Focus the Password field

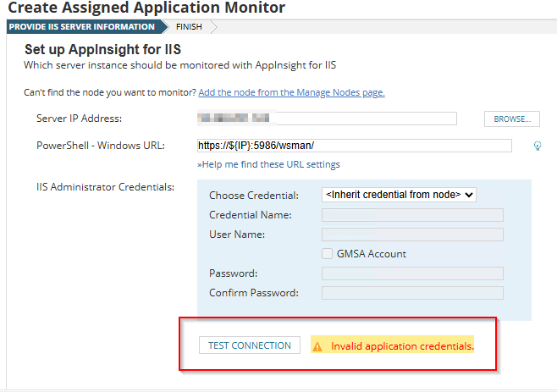(412, 273)
